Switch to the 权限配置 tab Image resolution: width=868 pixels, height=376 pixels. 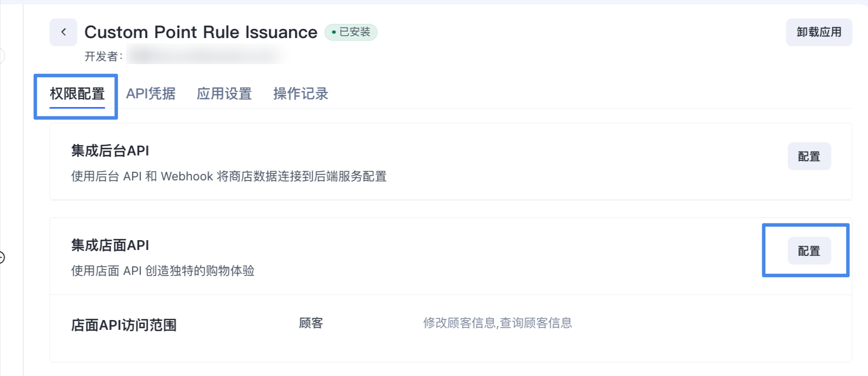77,94
